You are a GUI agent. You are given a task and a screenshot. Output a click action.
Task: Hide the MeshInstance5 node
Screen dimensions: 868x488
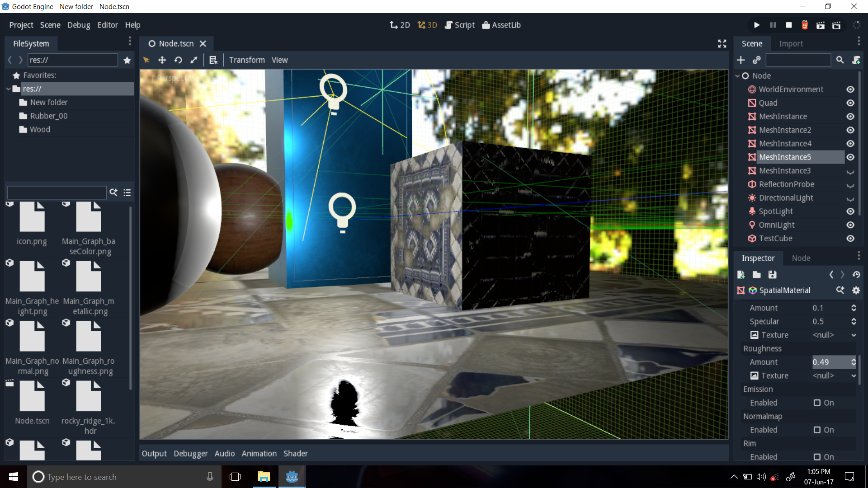[850, 157]
